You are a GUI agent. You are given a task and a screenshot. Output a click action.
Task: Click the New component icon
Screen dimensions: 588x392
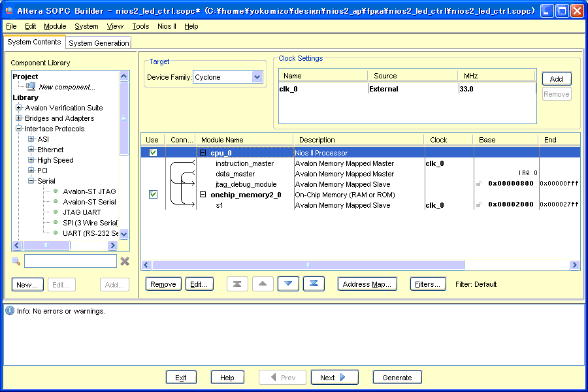pos(31,87)
